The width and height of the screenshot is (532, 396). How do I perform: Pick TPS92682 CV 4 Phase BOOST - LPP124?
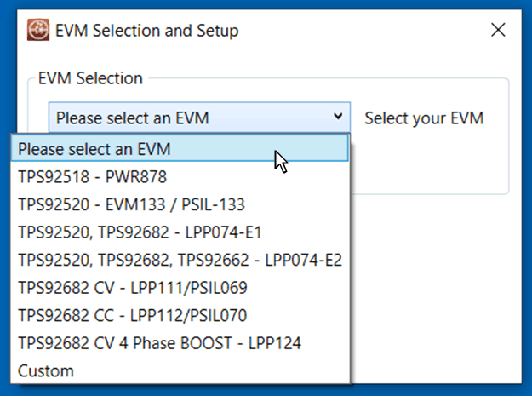pyautogui.click(x=159, y=343)
